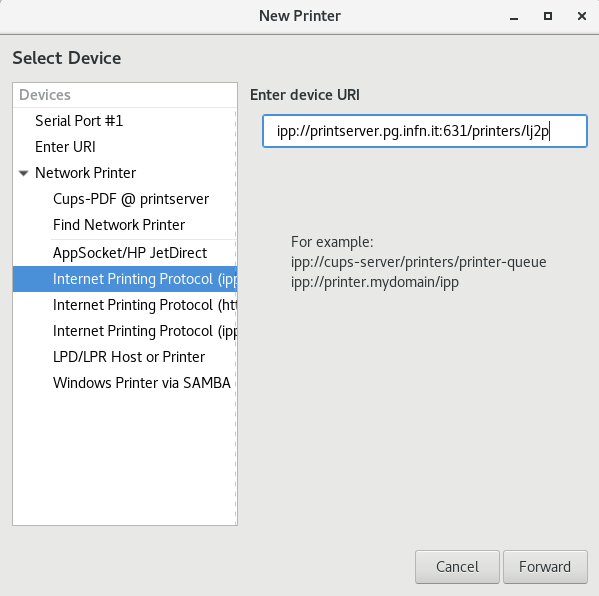
Task: Click the device list scrollbar edge
Action: tap(236, 317)
